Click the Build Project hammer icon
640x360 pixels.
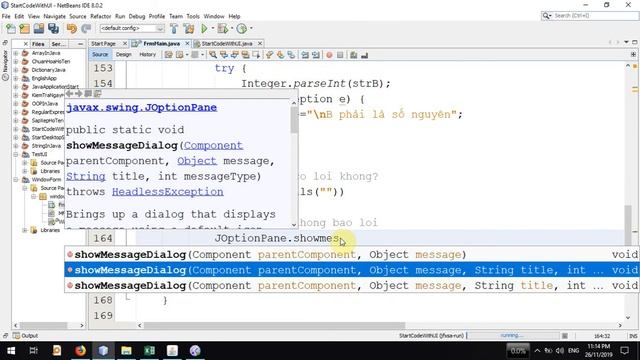(x=174, y=29)
